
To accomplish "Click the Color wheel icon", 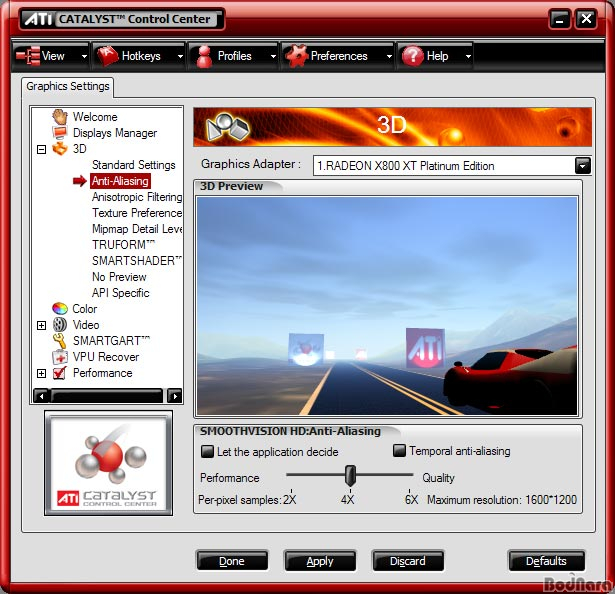I will coord(60,308).
